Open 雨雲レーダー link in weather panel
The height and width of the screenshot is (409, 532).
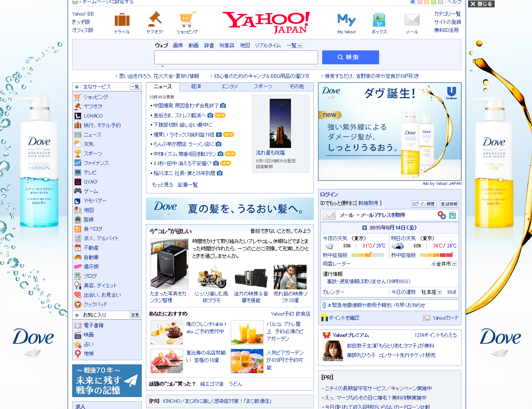pos(336,264)
